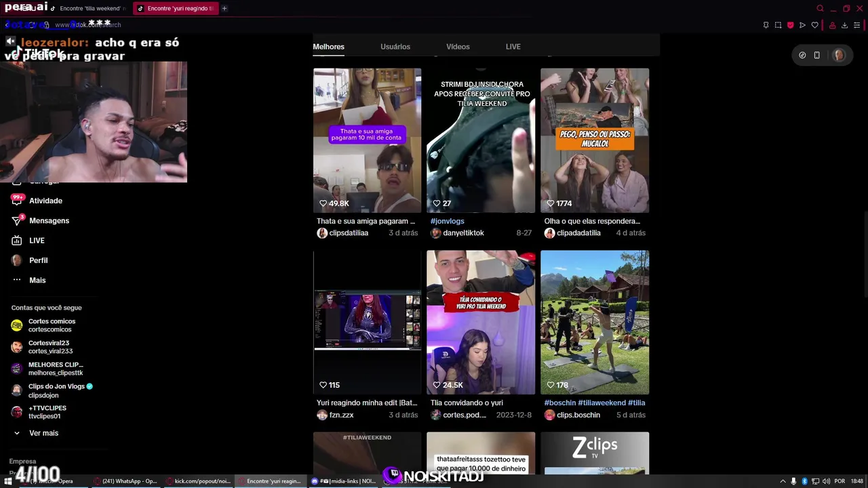Open the downloads icon in Opera toolbar
868x488 pixels.
[844, 25]
